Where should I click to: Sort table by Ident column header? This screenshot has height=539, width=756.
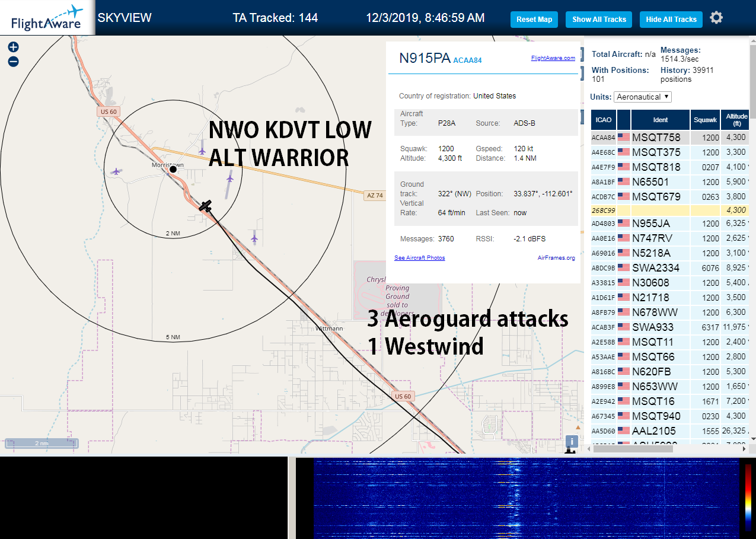[x=661, y=120]
